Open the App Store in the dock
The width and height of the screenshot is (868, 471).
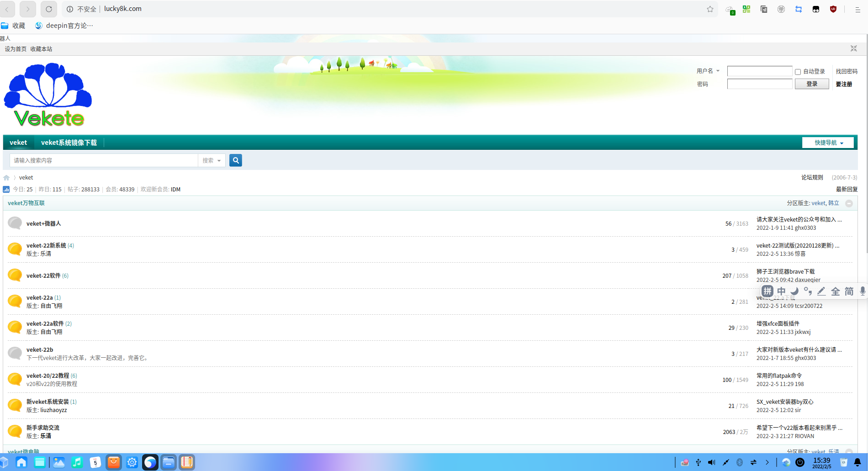[x=114, y=462]
